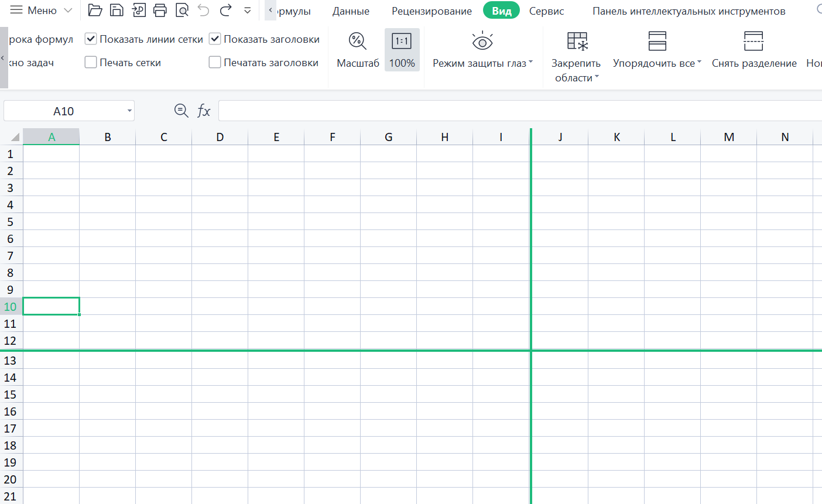This screenshot has height=504, width=822.
Task: Click the Open folder icon
Action: [95, 10]
